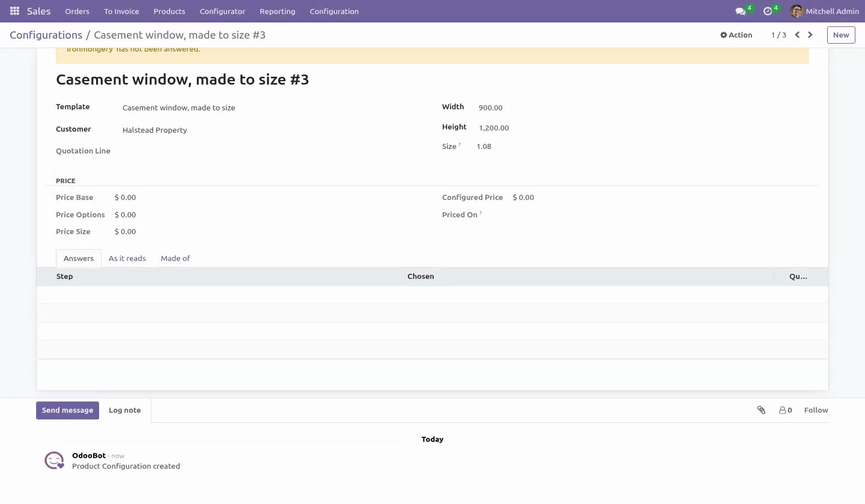Open To Invoice menu
The width and height of the screenshot is (865, 504).
(x=121, y=11)
